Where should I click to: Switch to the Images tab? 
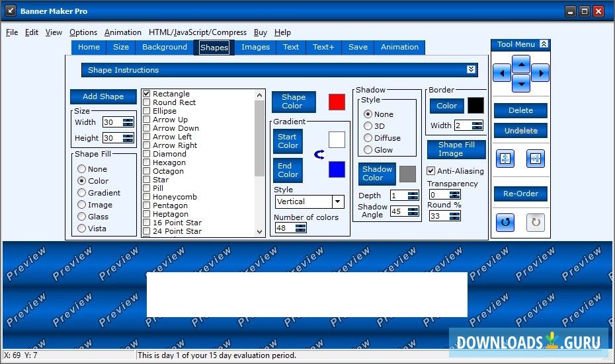tap(255, 47)
